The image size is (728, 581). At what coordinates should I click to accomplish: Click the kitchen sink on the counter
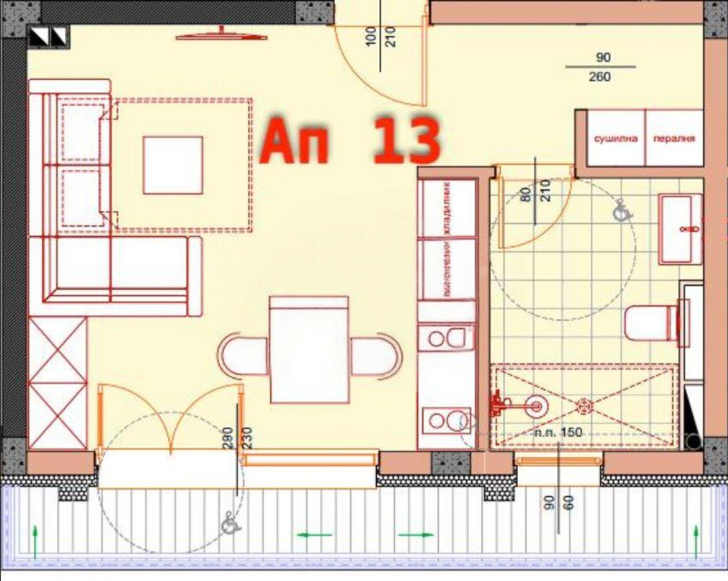446,338
